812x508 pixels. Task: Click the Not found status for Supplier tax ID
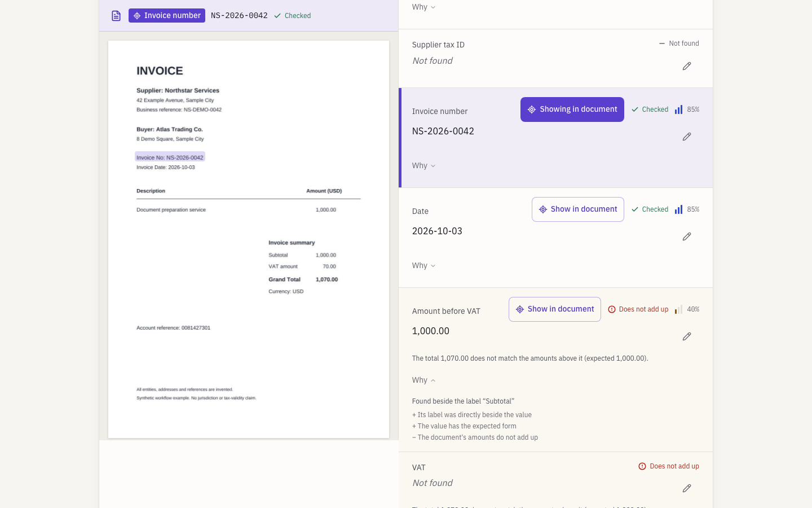(679, 43)
